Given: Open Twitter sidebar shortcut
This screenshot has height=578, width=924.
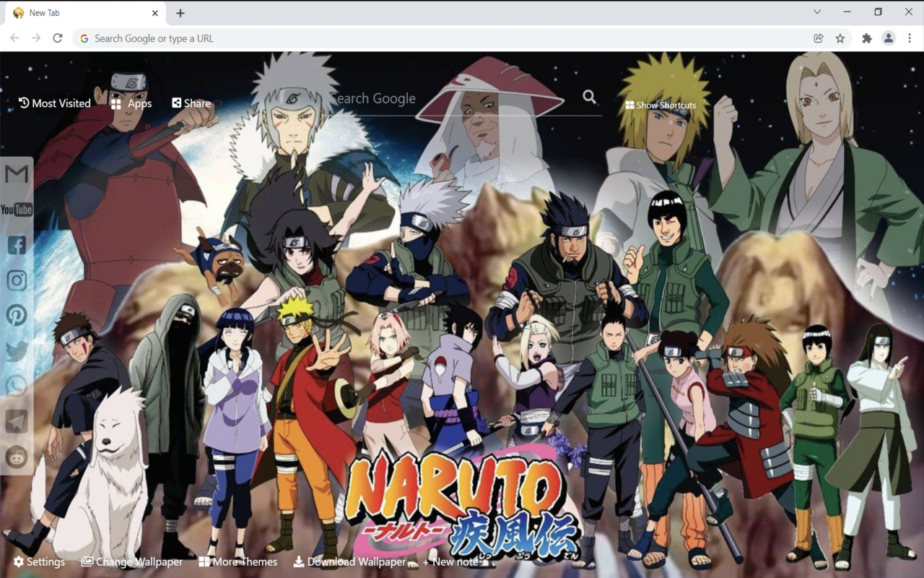Looking at the screenshot, I should pos(17,351).
